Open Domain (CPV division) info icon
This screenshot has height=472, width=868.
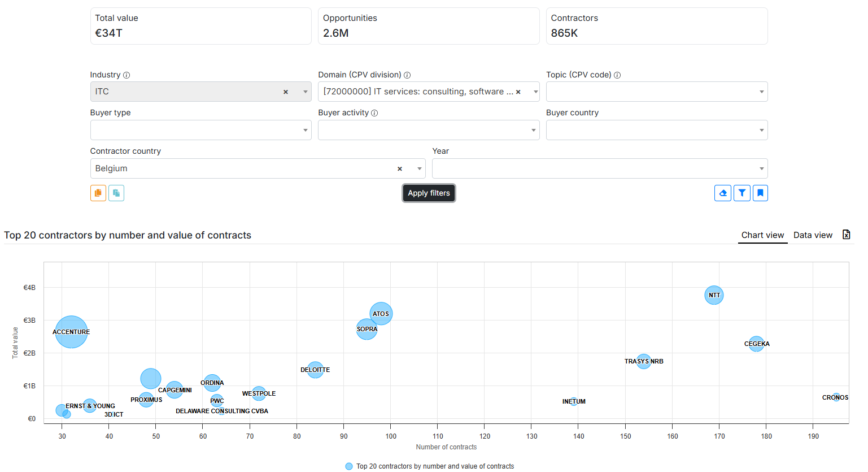407,75
